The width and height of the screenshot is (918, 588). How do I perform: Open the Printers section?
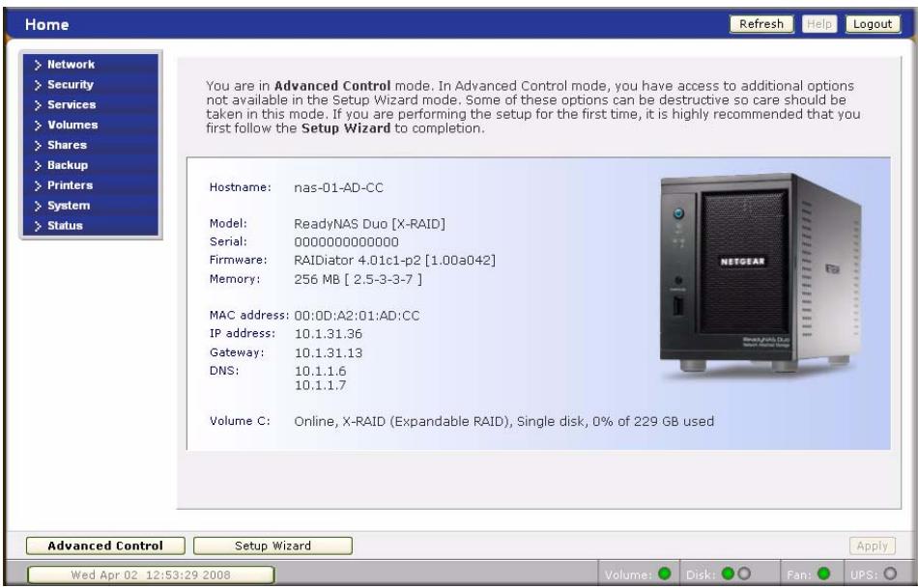71,185
